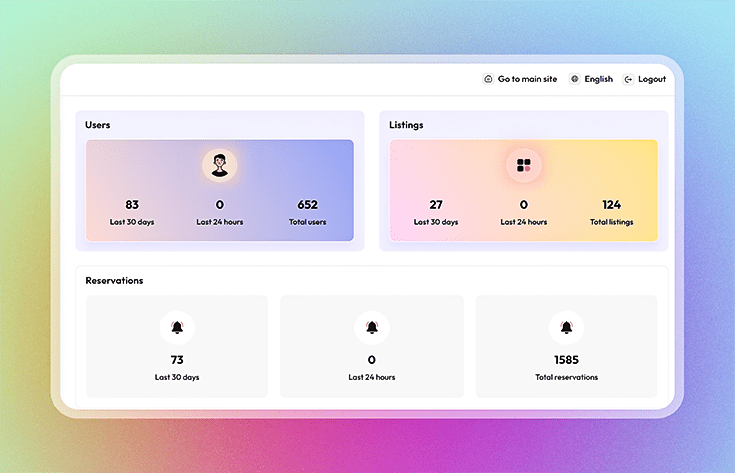Click the Total reservations label
Image resolution: width=735 pixels, height=473 pixels.
pyautogui.click(x=566, y=377)
